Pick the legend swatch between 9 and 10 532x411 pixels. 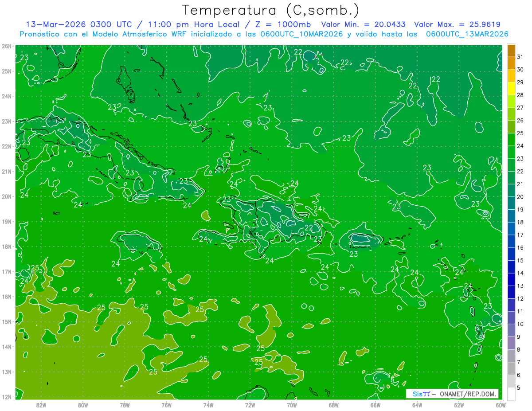pos(511,330)
